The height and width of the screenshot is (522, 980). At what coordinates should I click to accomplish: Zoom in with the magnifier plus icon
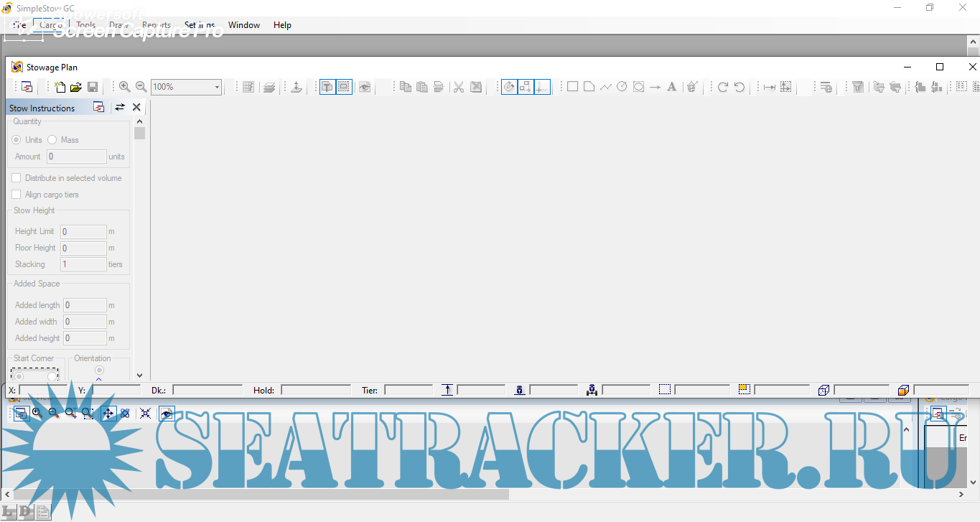click(x=125, y=87)
